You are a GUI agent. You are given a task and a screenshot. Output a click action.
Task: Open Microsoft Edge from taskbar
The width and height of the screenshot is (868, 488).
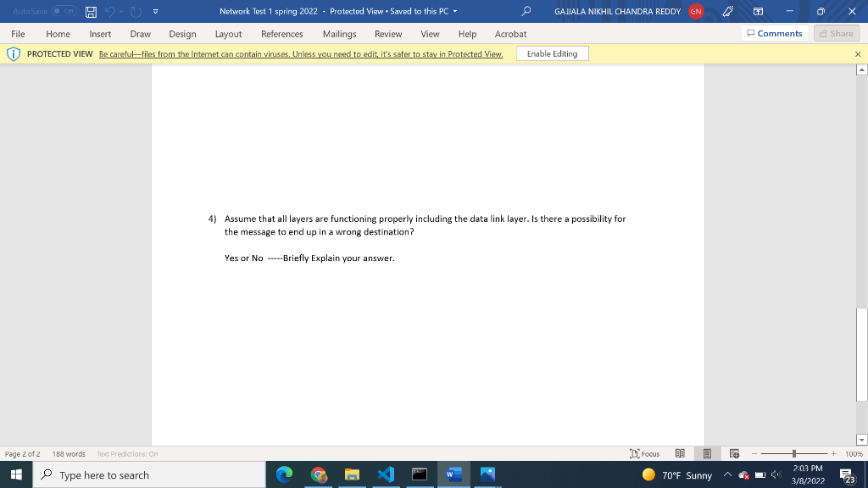tap(285, 474)
